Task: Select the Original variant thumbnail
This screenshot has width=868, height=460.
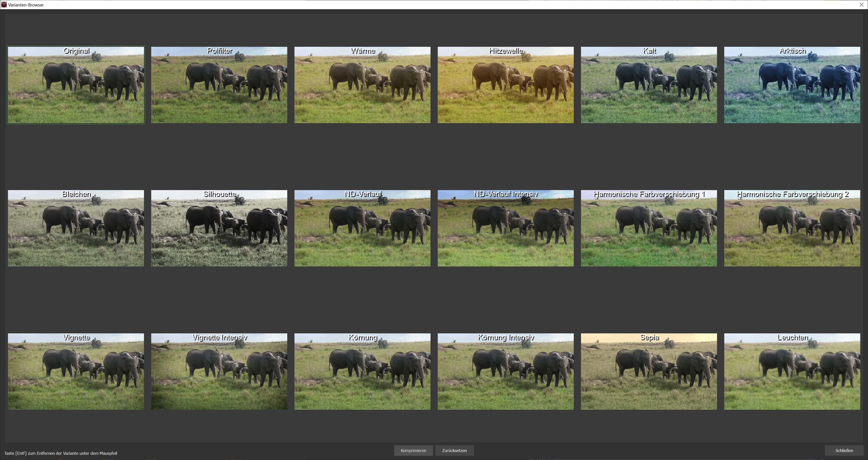Action: click(x=76, y=85)
